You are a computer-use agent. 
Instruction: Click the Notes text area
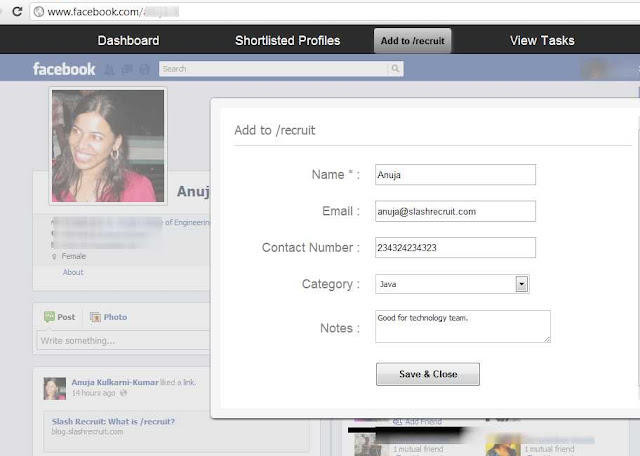463,326
